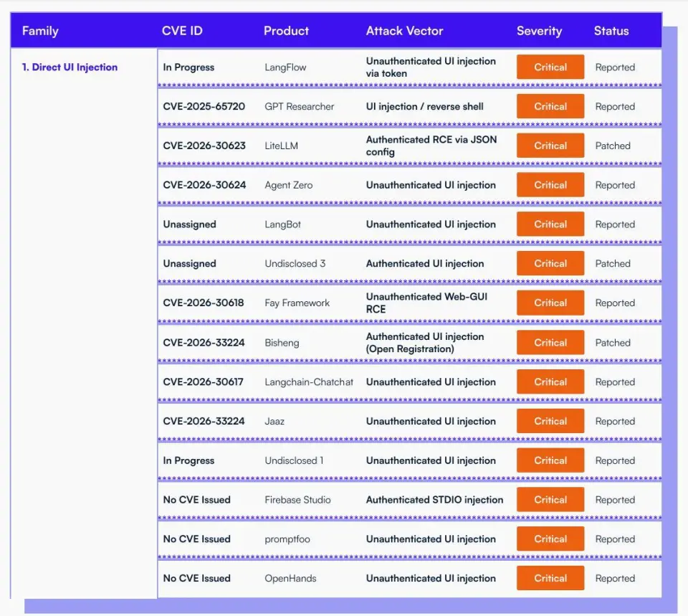The width and height of the screenshot is (688, 616).
Task: Open the CVE-2025-65720 entry
Action: (x=204, y=107)
